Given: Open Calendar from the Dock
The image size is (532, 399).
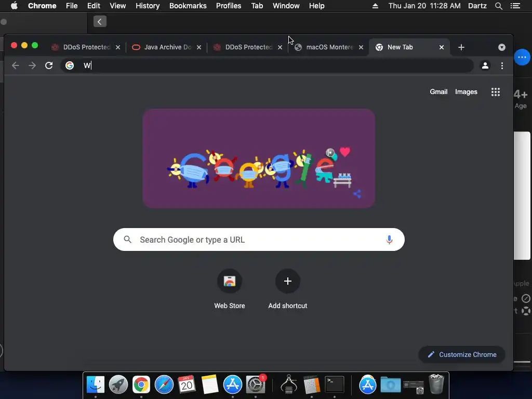Looking at the screenshot, I should (x=187, y=384).
